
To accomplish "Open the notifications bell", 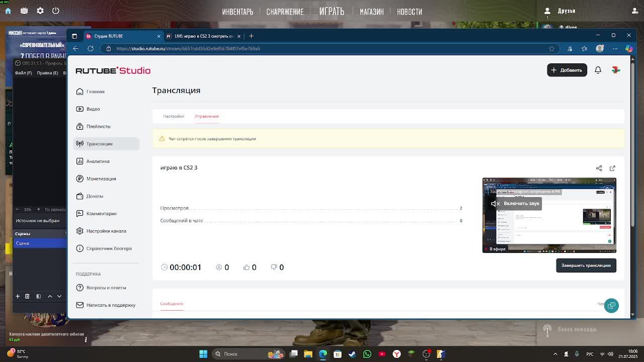I will [x=598, y=70].
